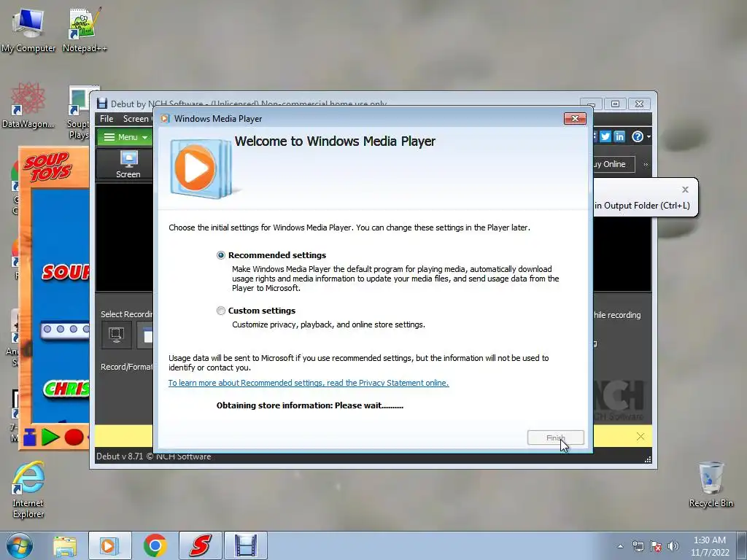The image size is (747, 560).
Task: Open Notepad++ desktop shortcut
Action: click(x=85, y=31)
